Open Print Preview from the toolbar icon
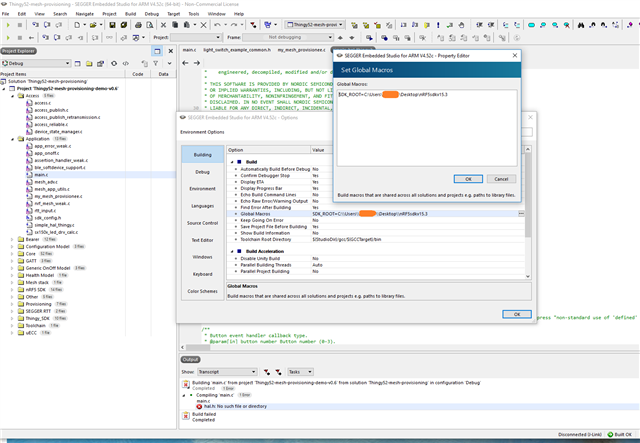The height and width of the screenshot is (443, 640). pyautogui.click(x=150, y=25)
